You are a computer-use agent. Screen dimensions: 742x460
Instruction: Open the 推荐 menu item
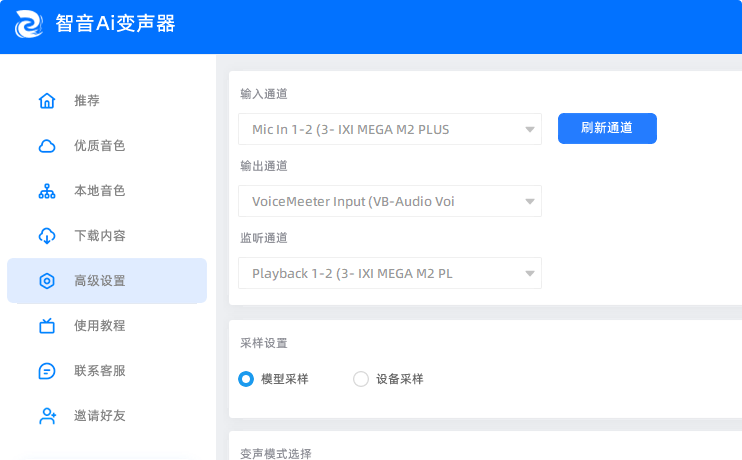tap(107, 100)
